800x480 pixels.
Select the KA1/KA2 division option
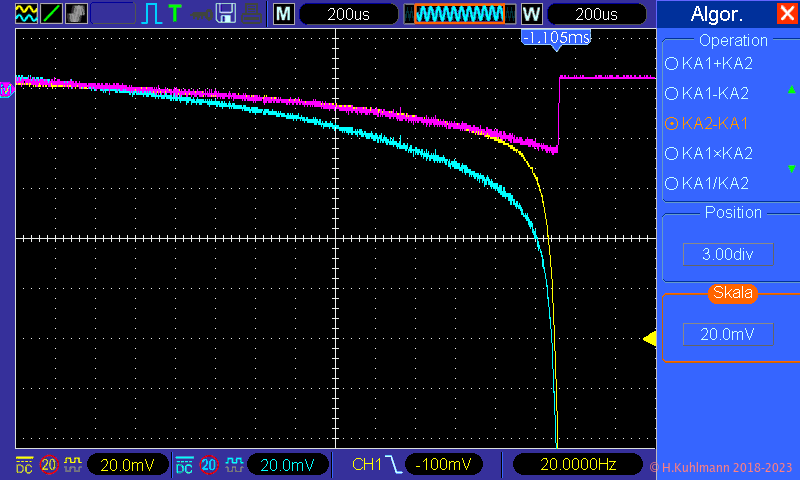(708, 183)
